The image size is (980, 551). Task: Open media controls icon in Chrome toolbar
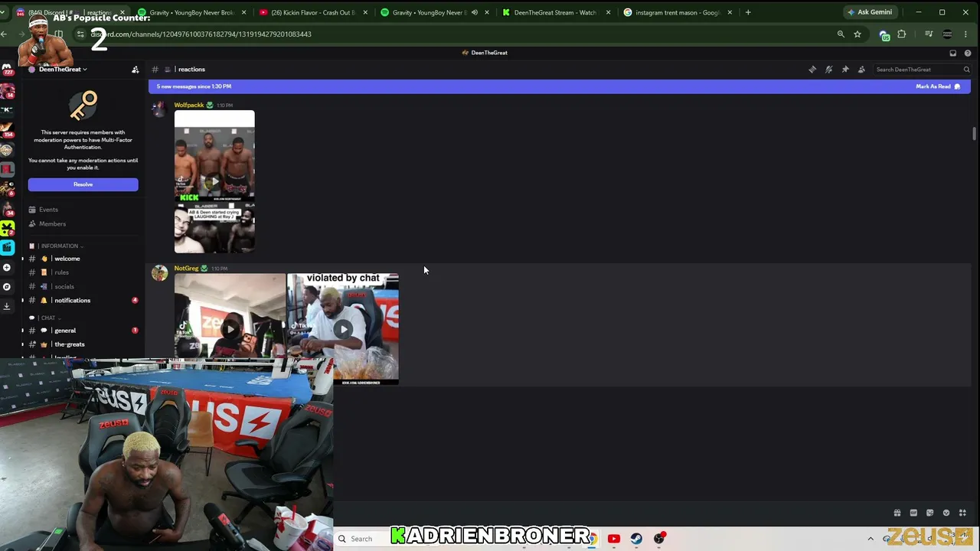pyautogui.click(x=929, y=34)
